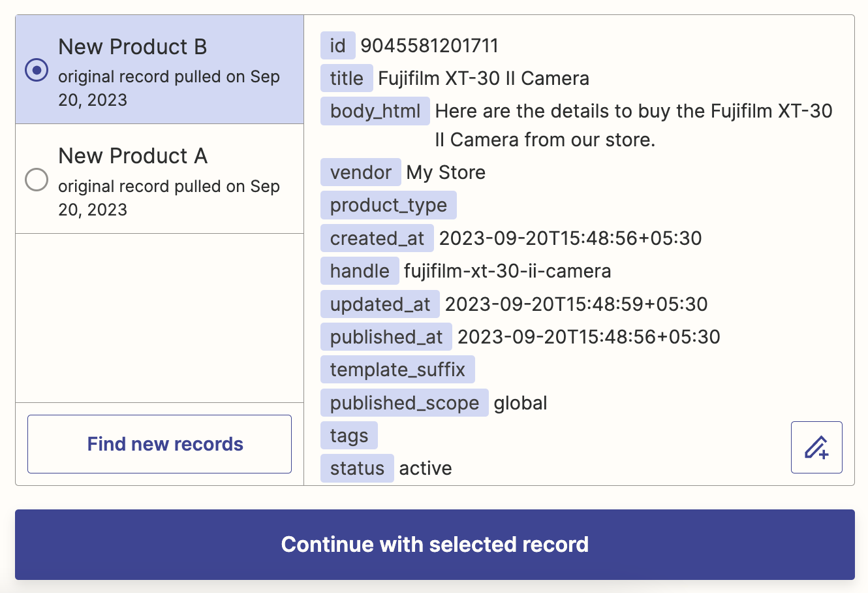Screen dimensions: 868x593
Task: Click the edit record pencil icon
Action: 816,447
